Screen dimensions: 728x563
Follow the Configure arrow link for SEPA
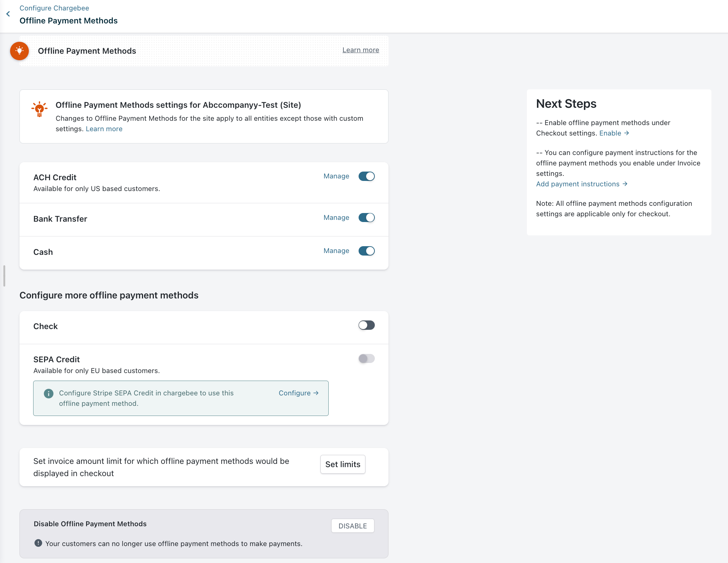tap(298, 393)
